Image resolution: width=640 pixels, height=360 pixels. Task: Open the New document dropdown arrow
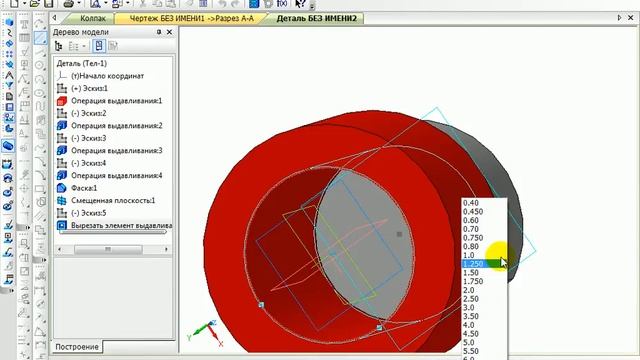coord(24,4)
